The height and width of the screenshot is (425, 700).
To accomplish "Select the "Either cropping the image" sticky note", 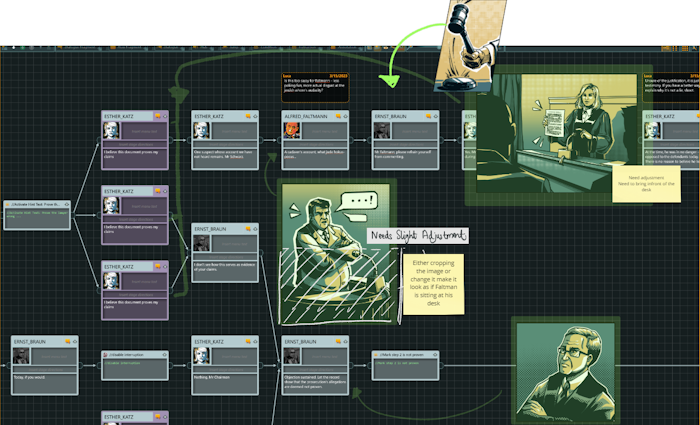I will (433, 281).
